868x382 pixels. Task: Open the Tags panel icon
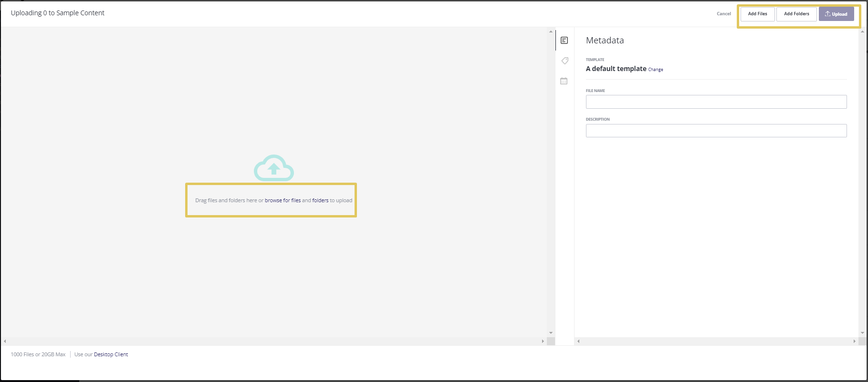coord(565,61)
